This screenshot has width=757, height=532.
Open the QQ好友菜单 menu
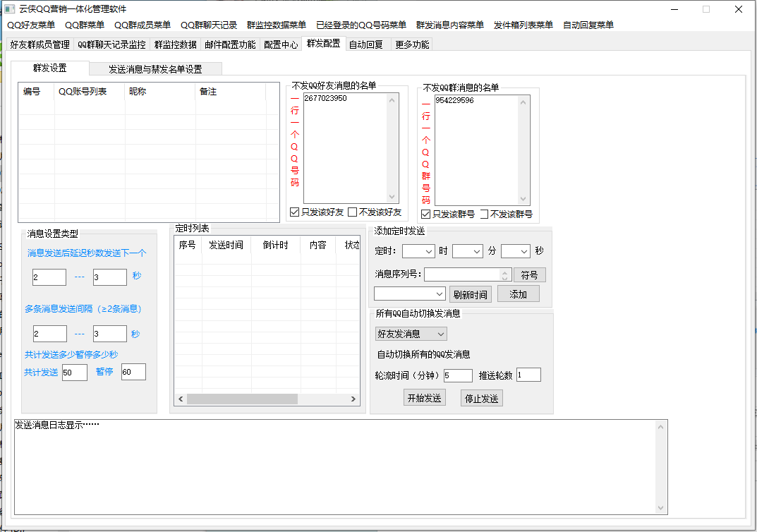[31, 25]
